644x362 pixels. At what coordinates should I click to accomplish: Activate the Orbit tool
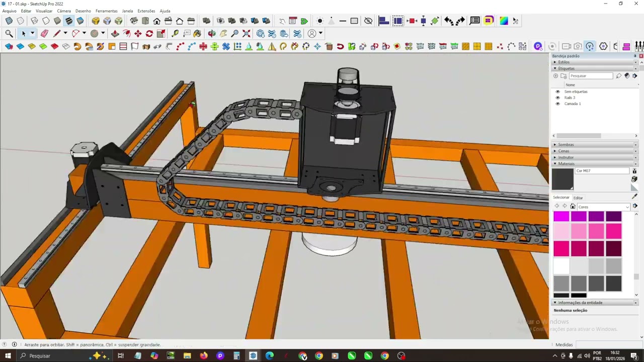(x=212, y=34)
